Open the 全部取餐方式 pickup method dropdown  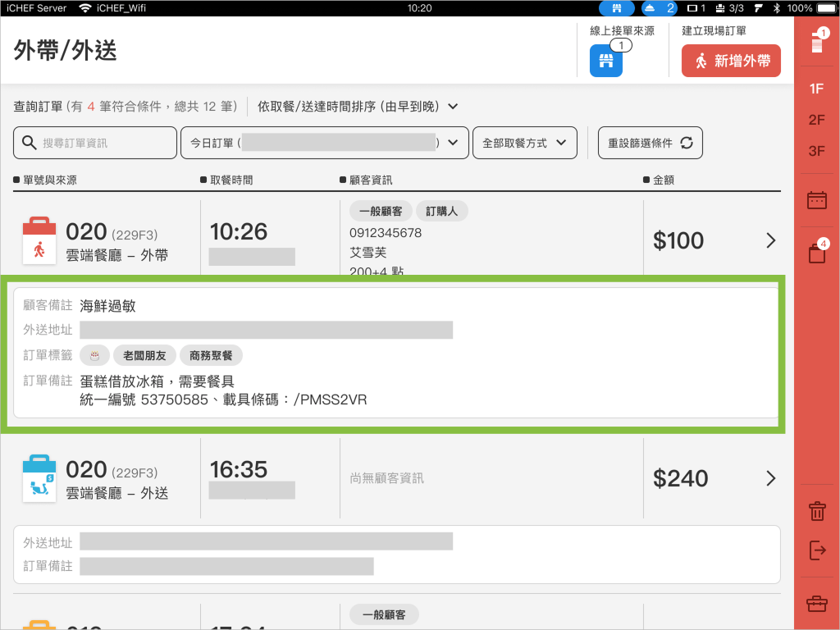[524, 143]
